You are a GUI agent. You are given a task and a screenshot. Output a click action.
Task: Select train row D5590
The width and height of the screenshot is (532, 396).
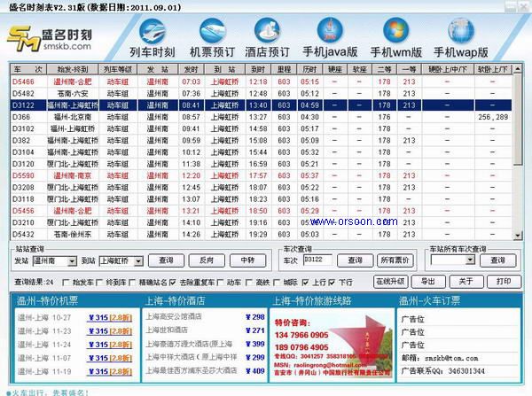pyautogui.click(x=262, y=175)
